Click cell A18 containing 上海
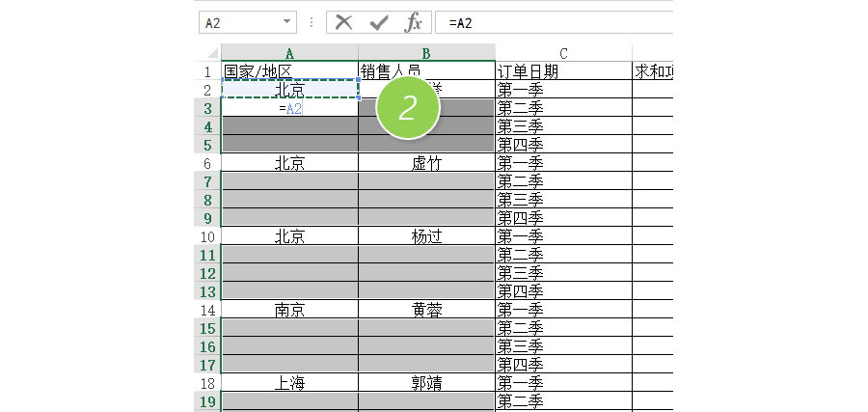 click(289, 383)
